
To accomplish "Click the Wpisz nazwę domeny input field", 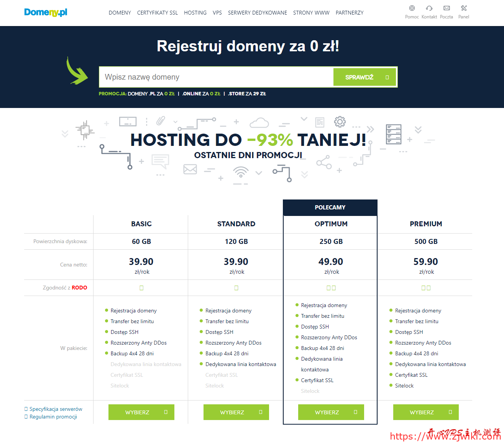I will click(215, 77).
